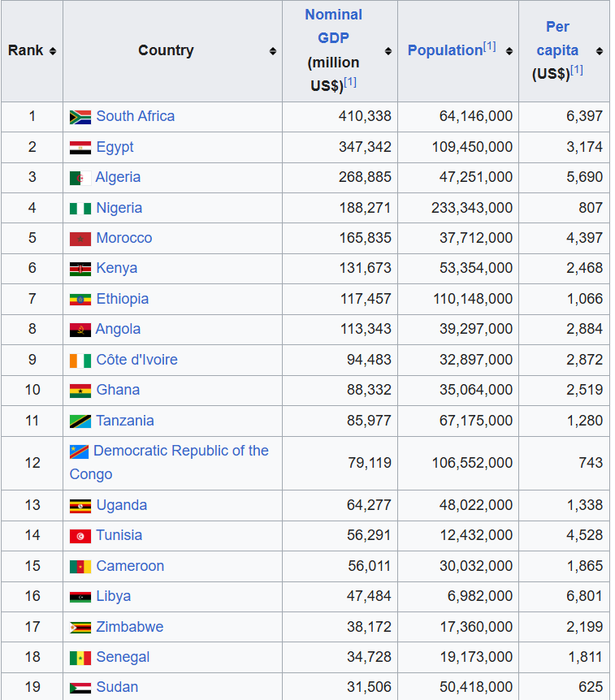
Task: Click the DR Congo flag icon
Action: [79, 452]
